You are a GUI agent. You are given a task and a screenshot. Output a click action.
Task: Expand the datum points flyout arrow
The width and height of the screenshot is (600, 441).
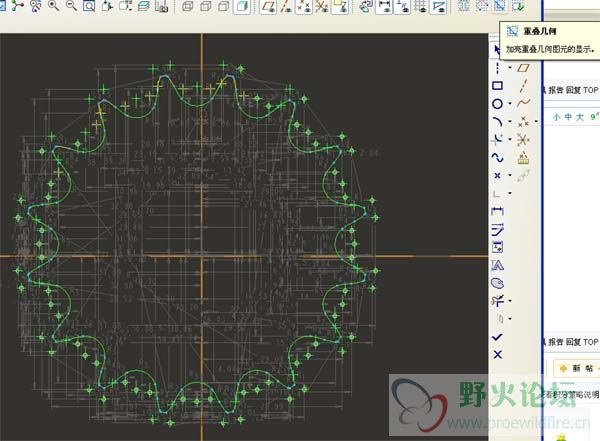(x=536, y=121)
